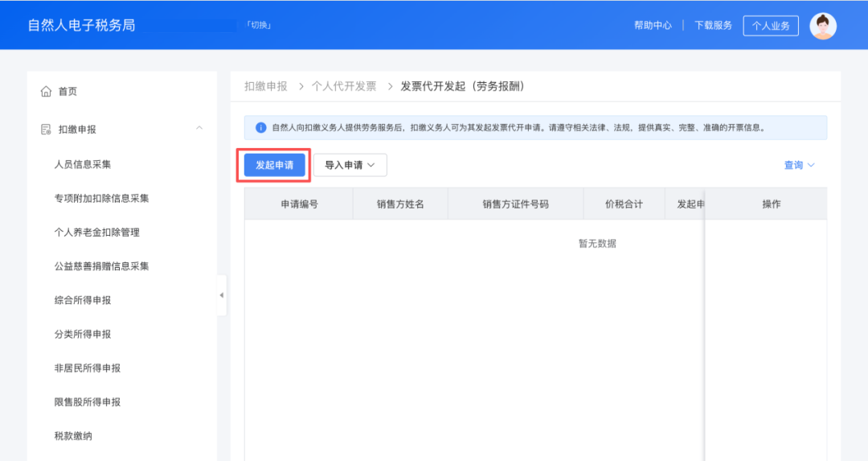
Task: Collapse the sidebar with the arrow handle
Action: [x=222, y=295]
